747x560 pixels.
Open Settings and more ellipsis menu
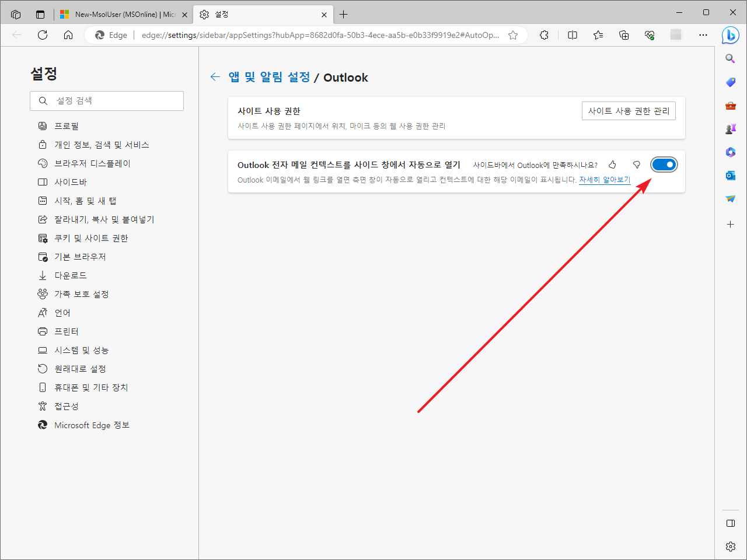click(703, 35)
